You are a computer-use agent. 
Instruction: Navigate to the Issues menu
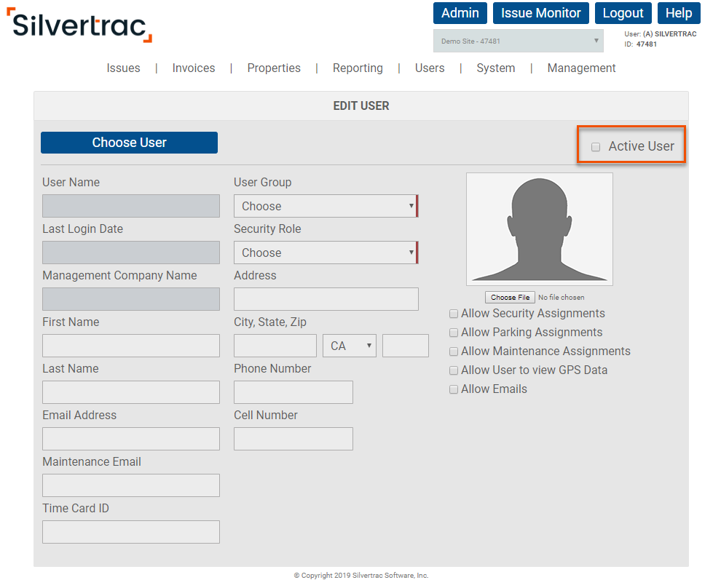pos(123,68)
